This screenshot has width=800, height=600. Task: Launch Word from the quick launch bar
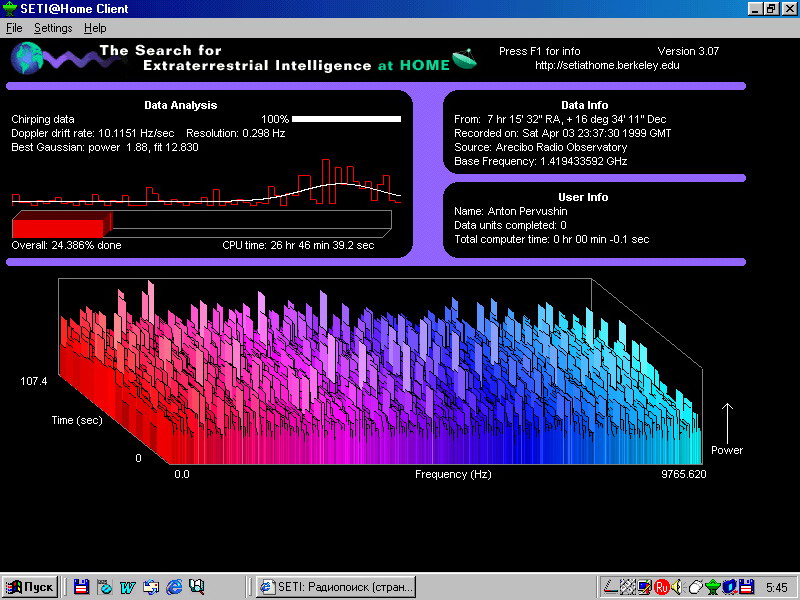click(128, 587)
